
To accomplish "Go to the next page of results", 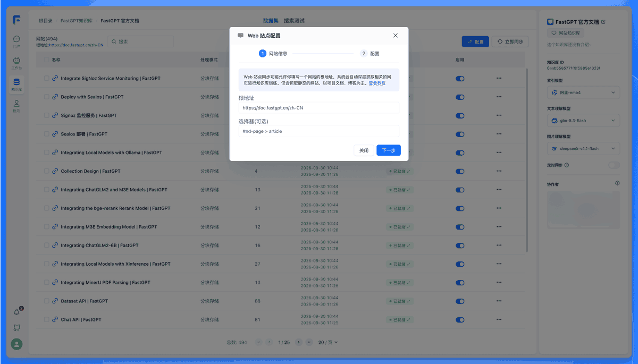I will tap(299, 342).
